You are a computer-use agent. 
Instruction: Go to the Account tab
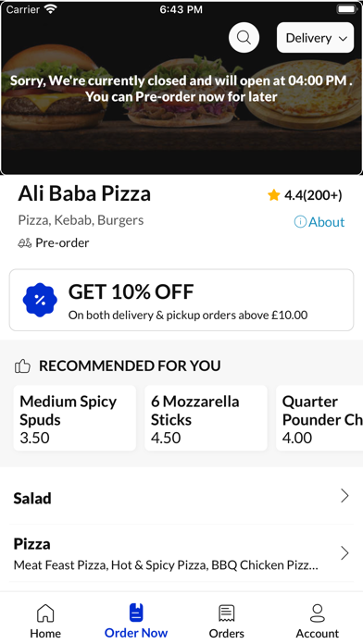(318, 621)
